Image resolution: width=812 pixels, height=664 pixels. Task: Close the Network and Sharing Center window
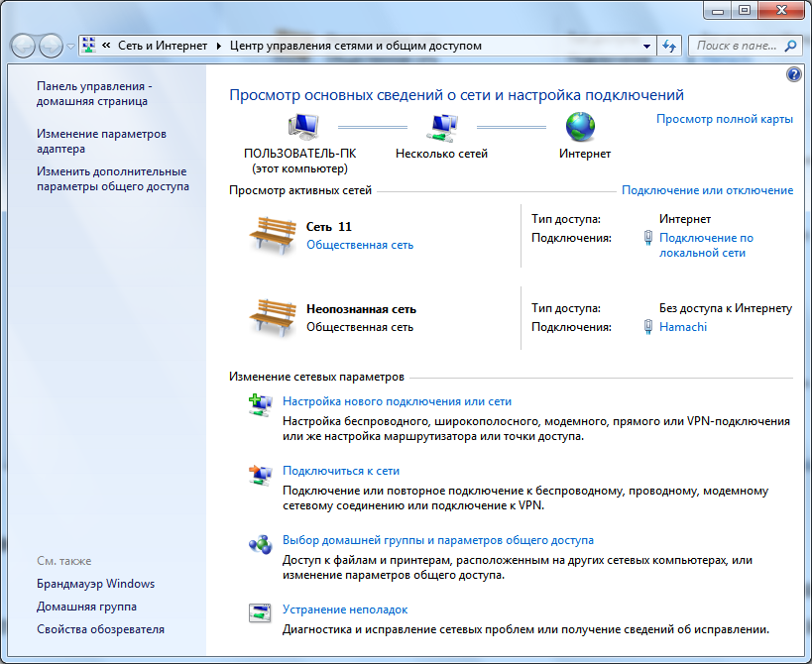click(781, 10)
